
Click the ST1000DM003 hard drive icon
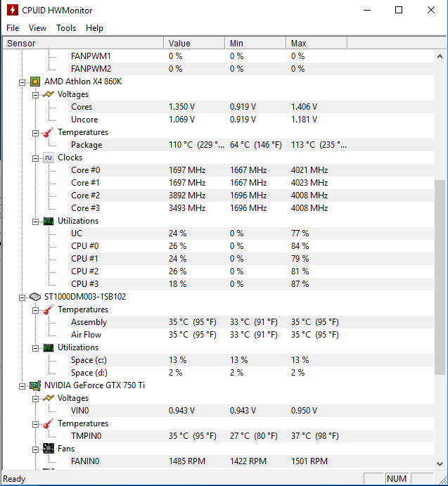tap(35, 297)
